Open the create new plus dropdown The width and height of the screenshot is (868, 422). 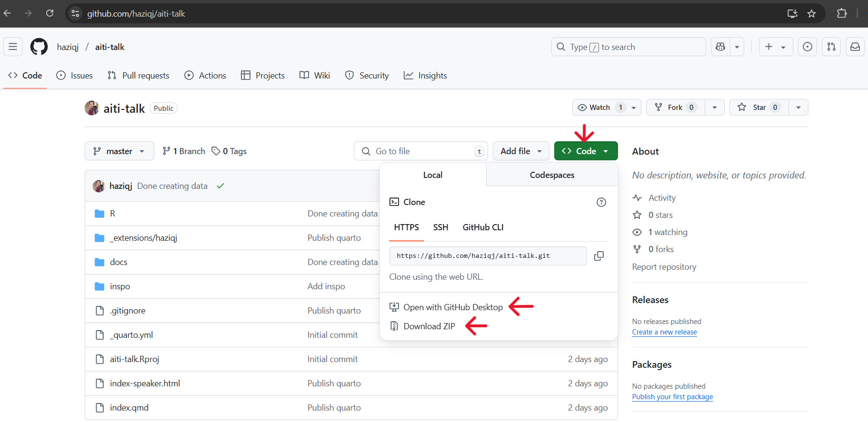pyautogui.click(x=776, y=47)
